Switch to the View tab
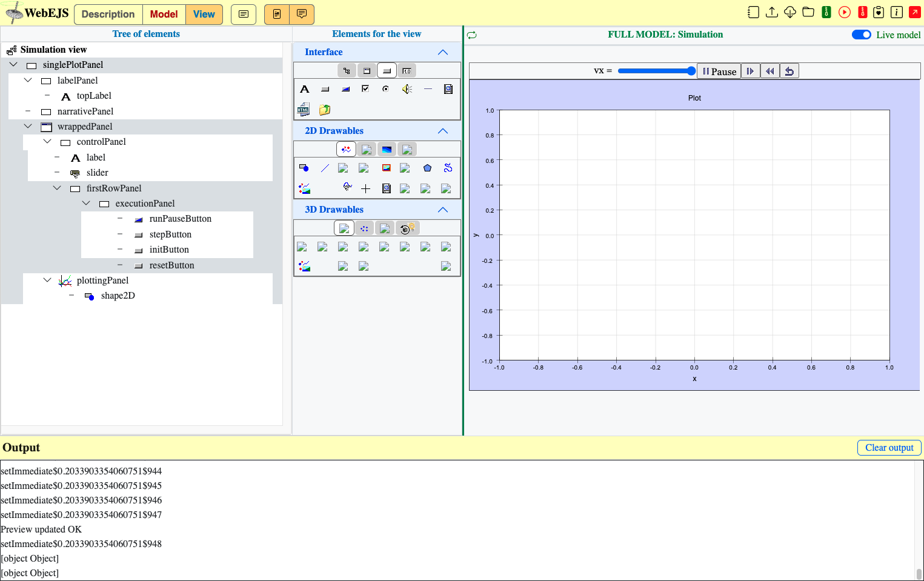 (x=204, y=14)
